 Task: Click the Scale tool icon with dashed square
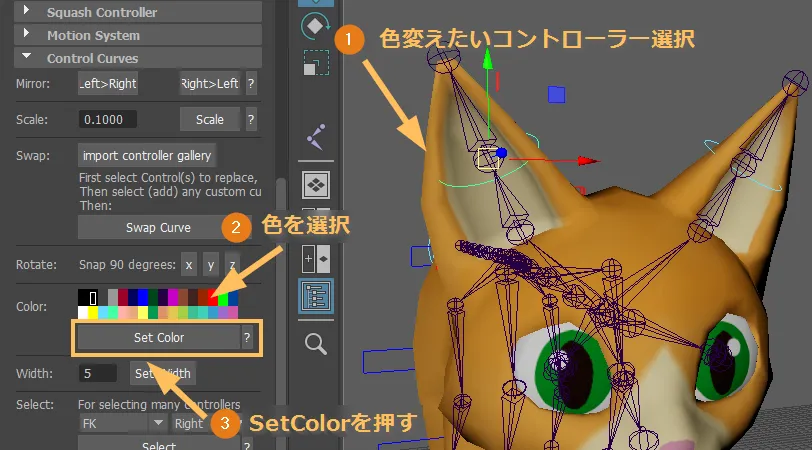316,64
